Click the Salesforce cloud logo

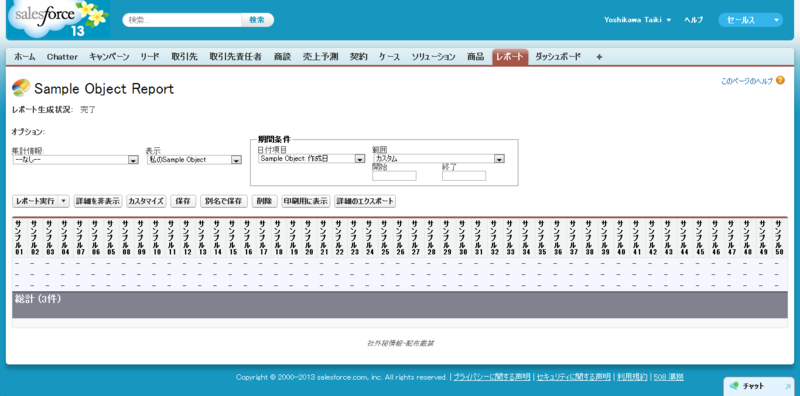[x=59, y=19]
